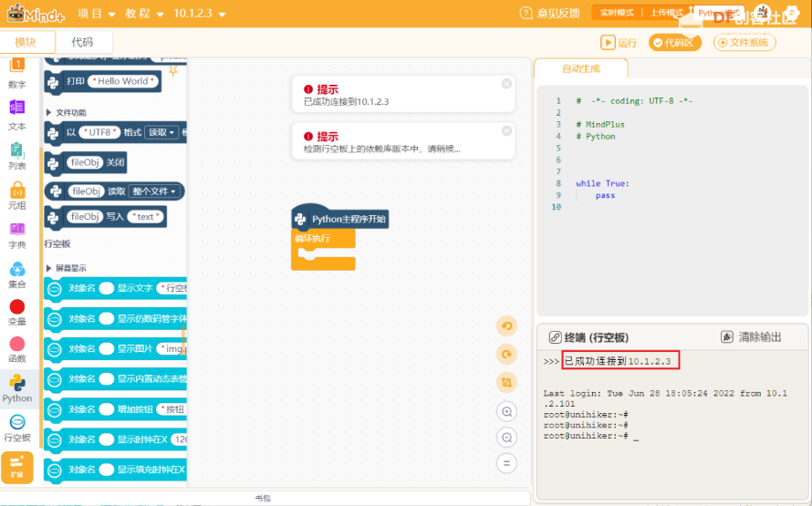The width and height of the screenshot is (812, 506).
Task: Switch to the 代码 code tab
Action: (x=82, y=42)
